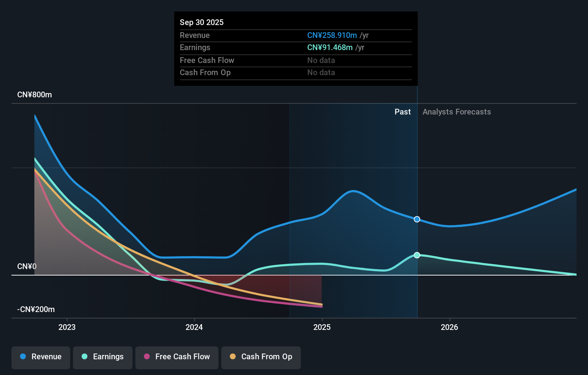This screenshot has height=375, width=588.
Task: Open the Analysts Forecasts section
Action: (x=457, y=112)
